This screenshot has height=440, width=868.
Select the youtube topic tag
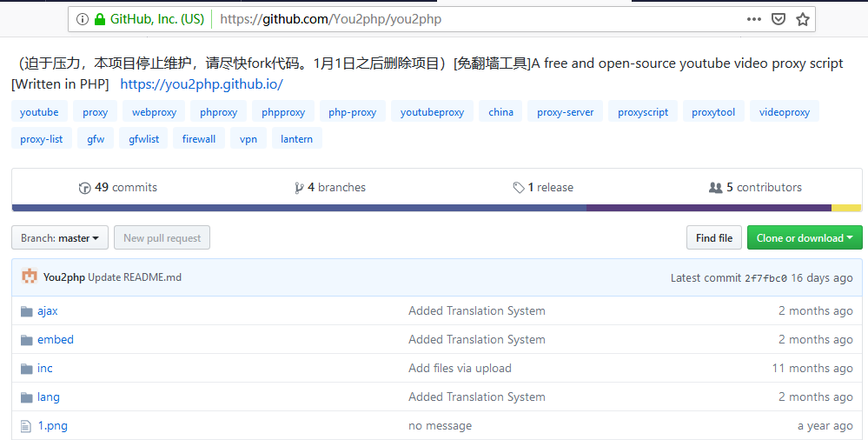(x=39, y=112)
